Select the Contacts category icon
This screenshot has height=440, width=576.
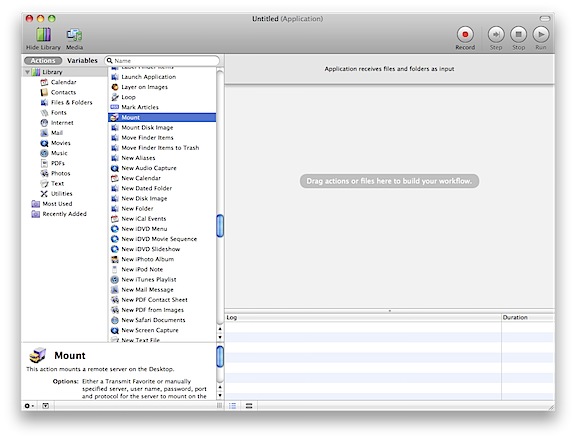44,92
